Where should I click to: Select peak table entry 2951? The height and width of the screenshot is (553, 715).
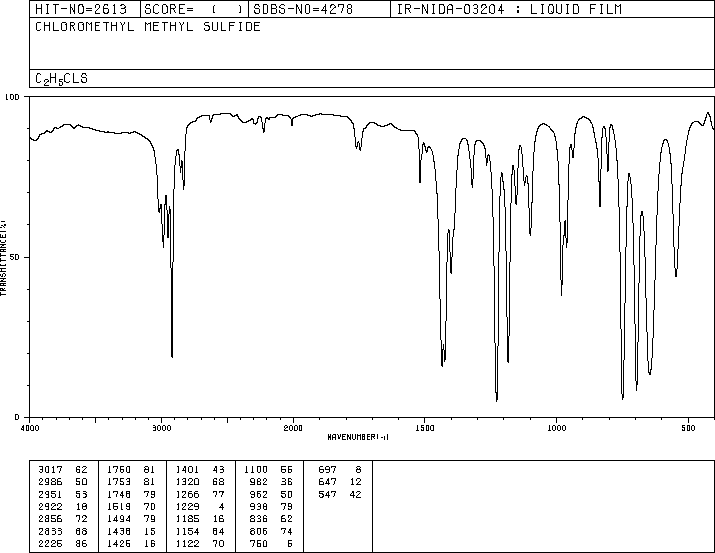click(62, 494)
